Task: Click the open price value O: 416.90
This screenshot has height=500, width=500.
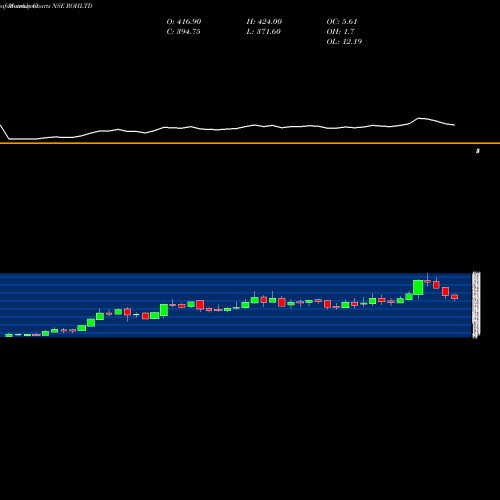Action: coord(184,22)
